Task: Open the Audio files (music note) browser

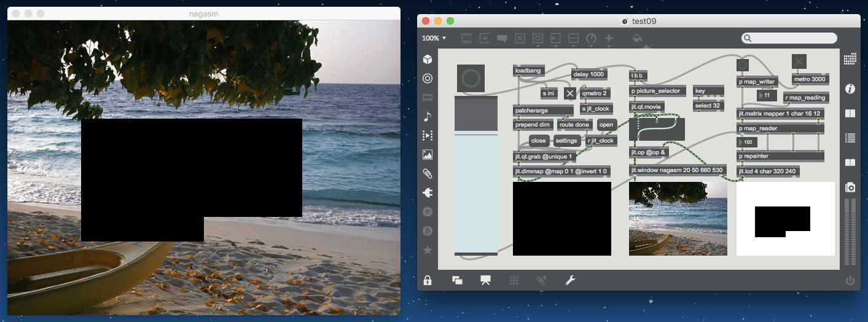Action: pos(428,117)
